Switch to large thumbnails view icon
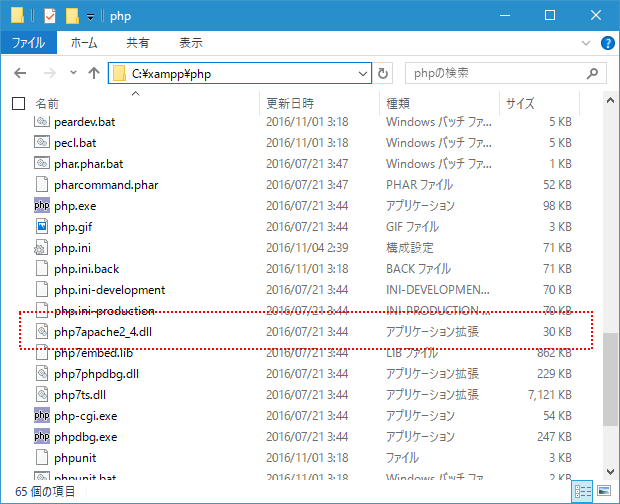620x504 pixels. point(604,491)
